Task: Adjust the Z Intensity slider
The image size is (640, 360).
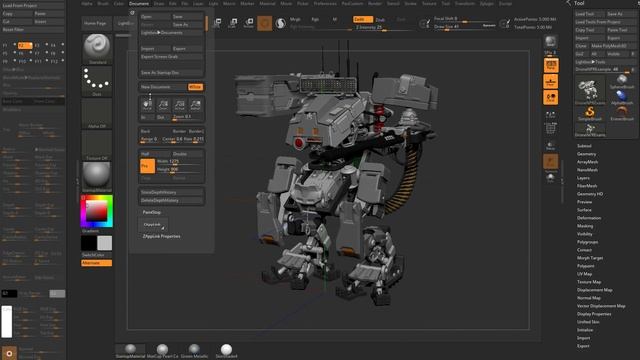Action: 382,27
